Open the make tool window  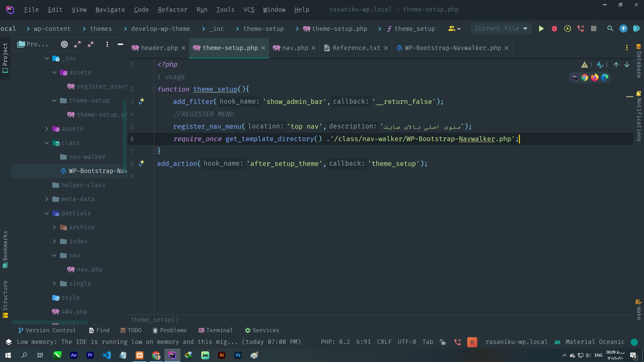point(639,309)
